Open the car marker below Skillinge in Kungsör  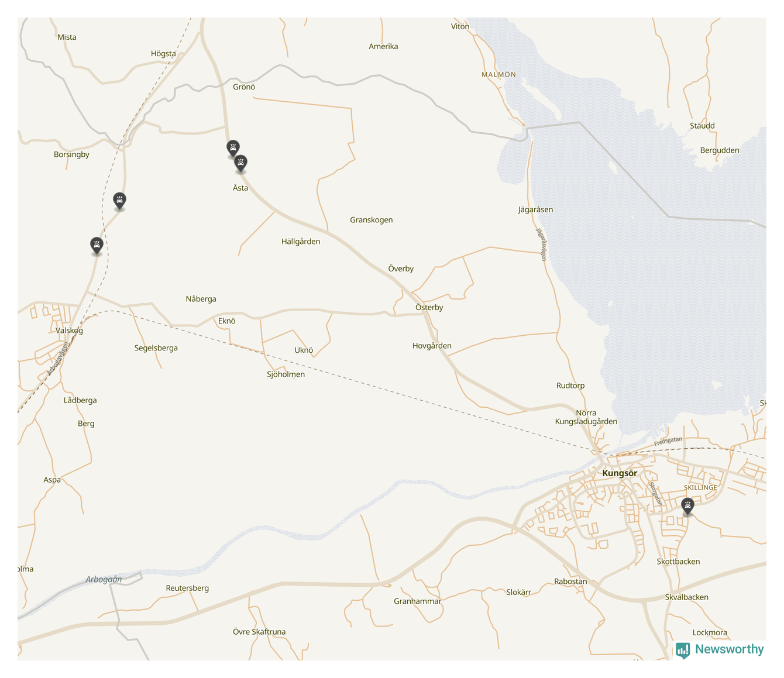(x=687, y=505)
